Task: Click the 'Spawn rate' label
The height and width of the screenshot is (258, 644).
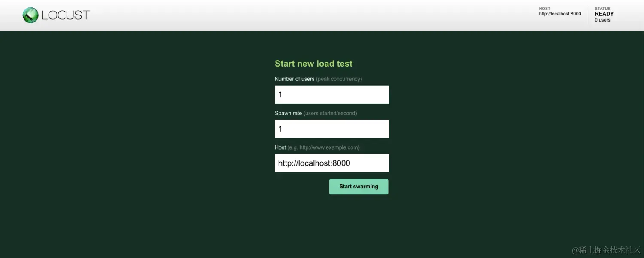Action: click(x=289, y=114)
